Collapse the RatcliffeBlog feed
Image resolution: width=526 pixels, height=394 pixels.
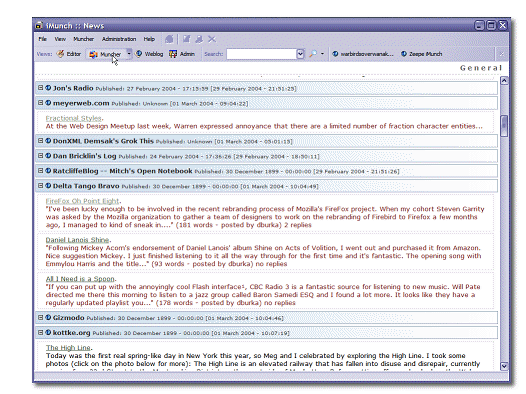coord(40,171)
